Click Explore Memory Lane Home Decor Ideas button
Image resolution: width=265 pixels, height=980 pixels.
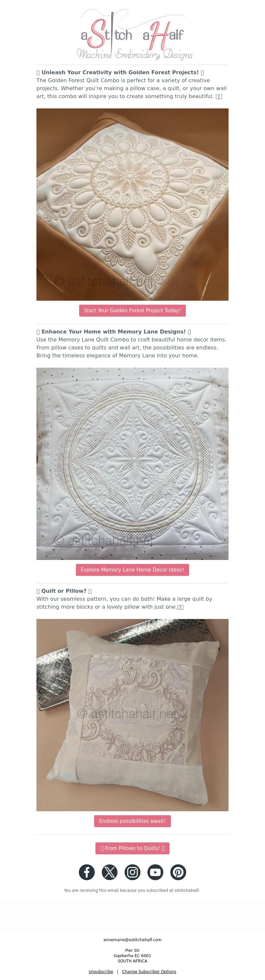click(132, 570)
